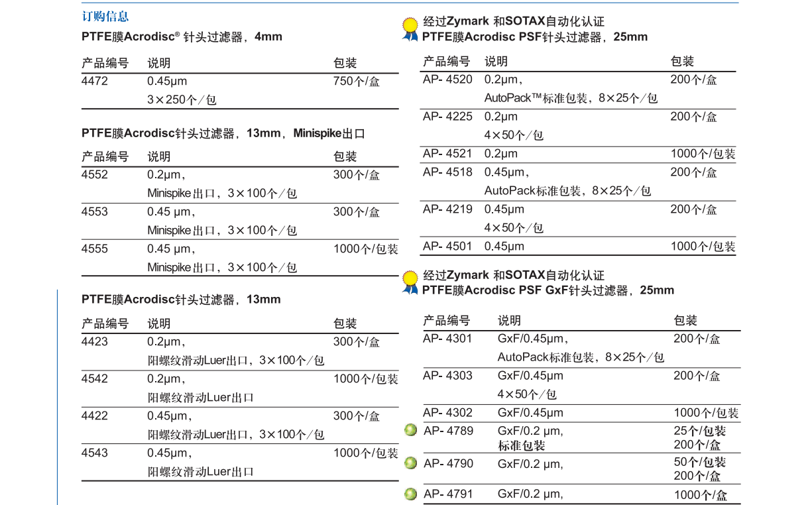Click AutoPack™标准包装, 8×25个/包 under AP-4520
Image resolution: width=812 pixels, height=505 pixels.
coord(571,98)
